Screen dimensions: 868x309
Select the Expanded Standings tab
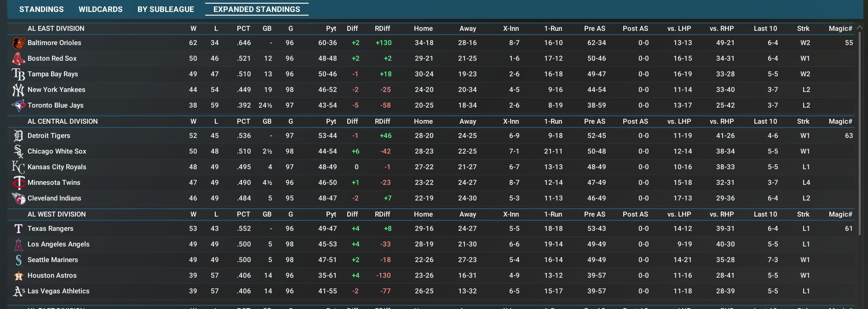pyautogui.click(x=257, y=9)
